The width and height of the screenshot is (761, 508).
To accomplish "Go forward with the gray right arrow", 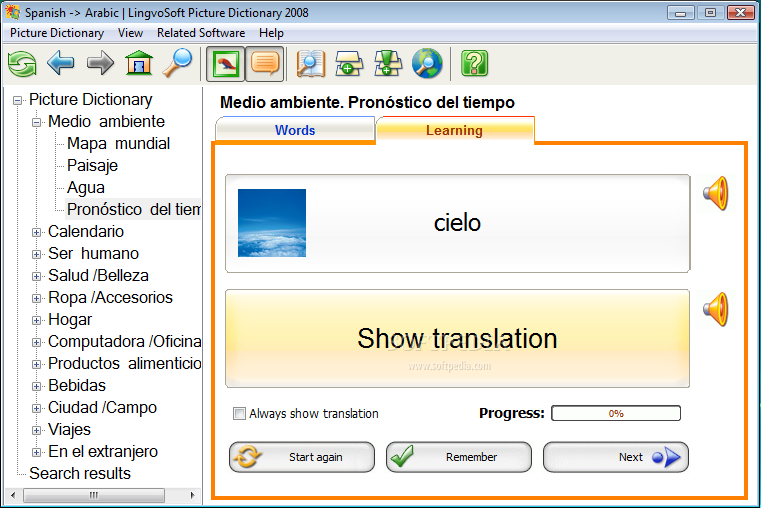I will pyautogui.click(x=100, y=63).
